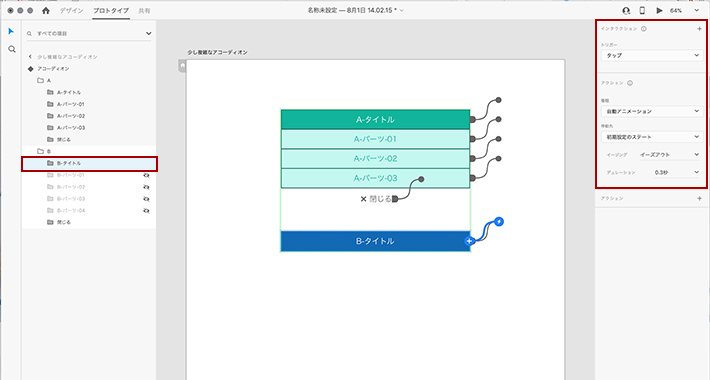The width and height of the screenshot is (710, 380).
Task: Open 移動先 dropdown 初期設定のステート
Action: [x=652, y=137]
